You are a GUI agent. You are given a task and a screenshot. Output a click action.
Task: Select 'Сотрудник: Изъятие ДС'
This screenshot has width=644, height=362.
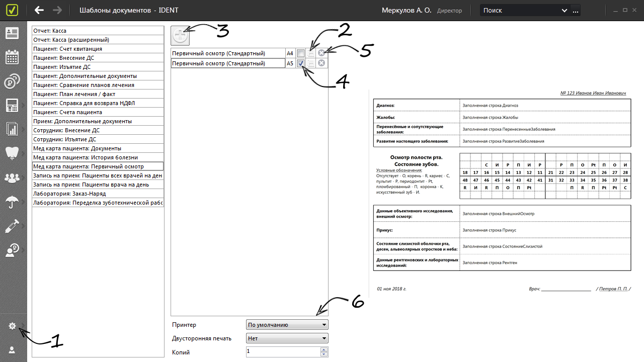click(98, 139)
